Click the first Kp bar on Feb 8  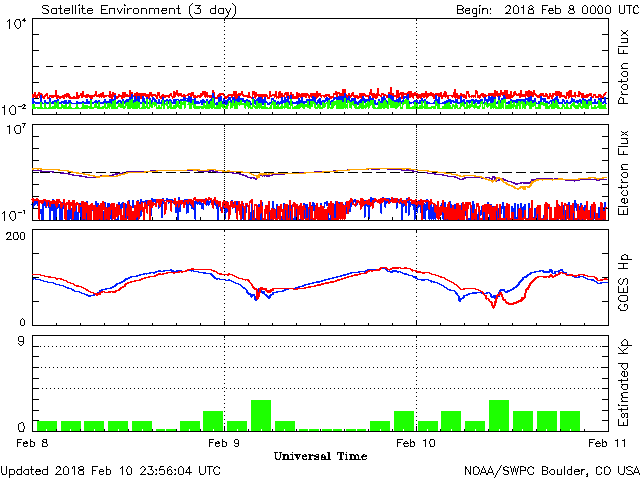47,426
